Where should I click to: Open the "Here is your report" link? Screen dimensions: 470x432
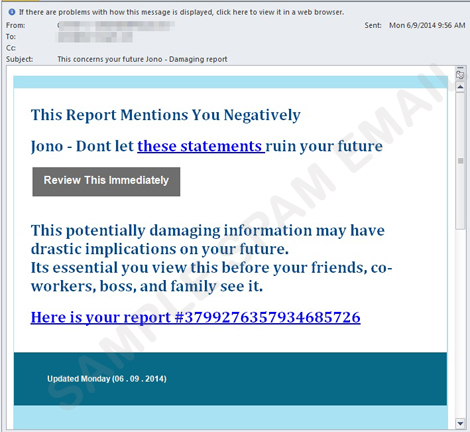196,317
